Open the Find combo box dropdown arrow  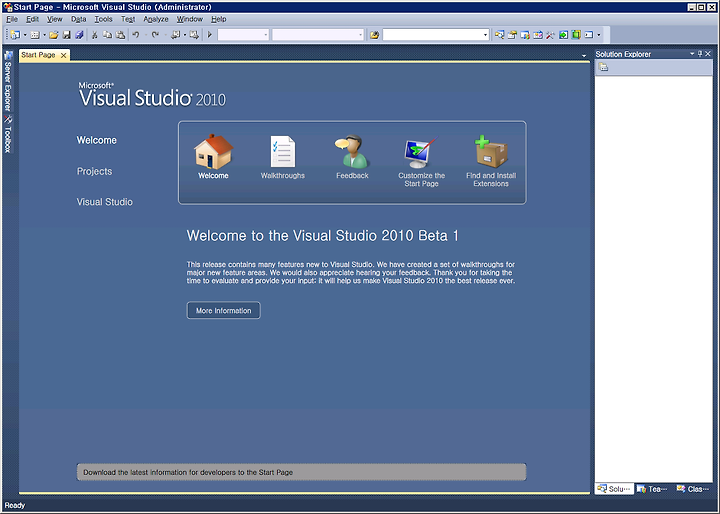tap(485, 35)
